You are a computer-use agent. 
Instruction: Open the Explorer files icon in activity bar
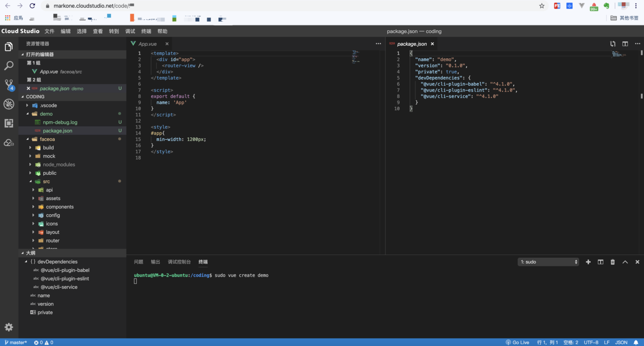9,47
